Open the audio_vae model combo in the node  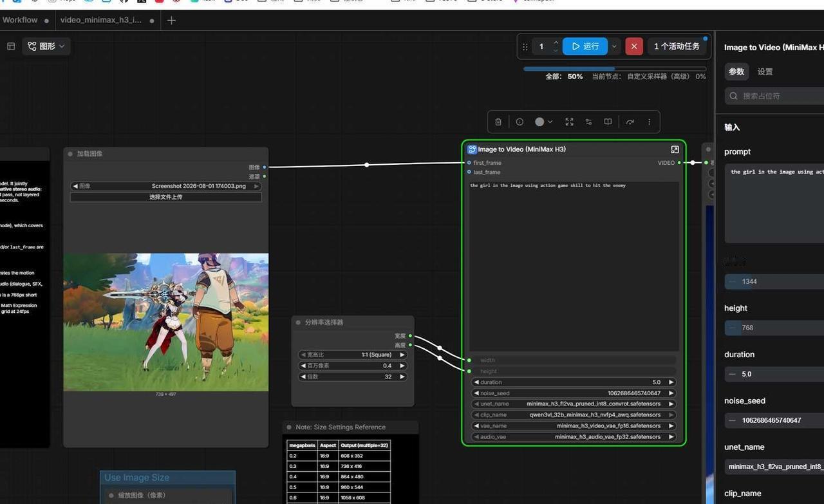574,437
